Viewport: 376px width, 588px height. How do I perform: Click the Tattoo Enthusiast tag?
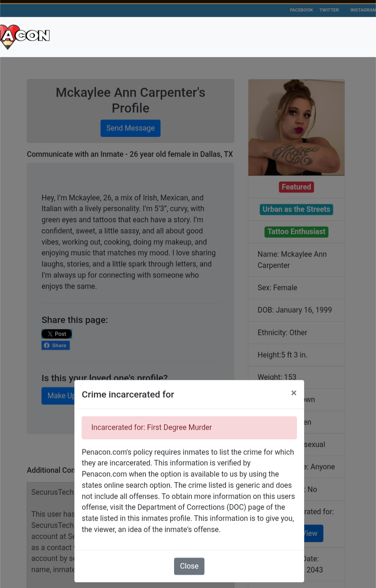[296, 232]
